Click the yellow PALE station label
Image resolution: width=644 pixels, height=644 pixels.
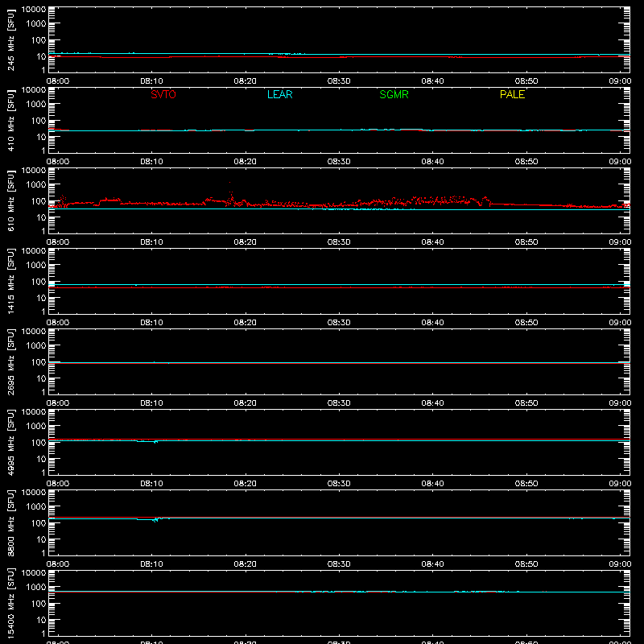coord(512,94)
